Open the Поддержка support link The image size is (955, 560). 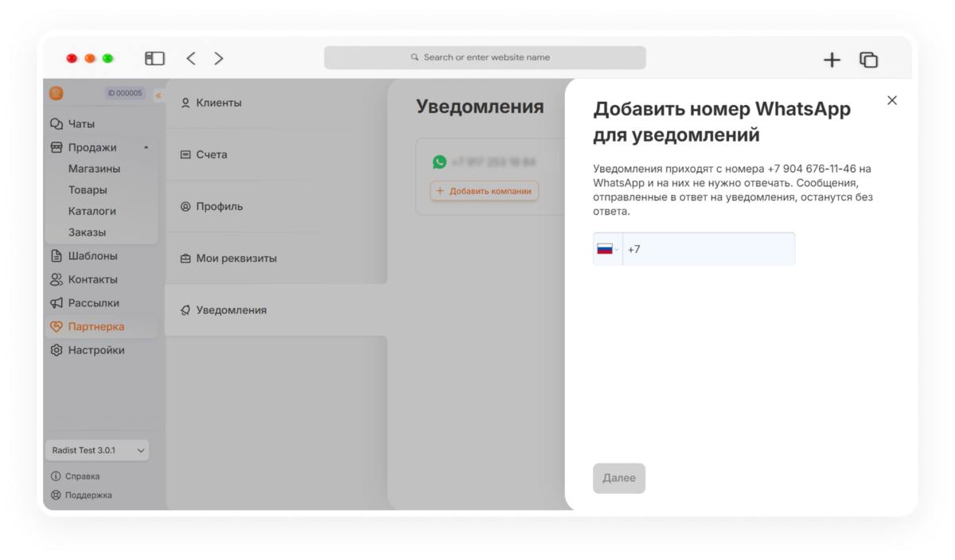[88, 495]
